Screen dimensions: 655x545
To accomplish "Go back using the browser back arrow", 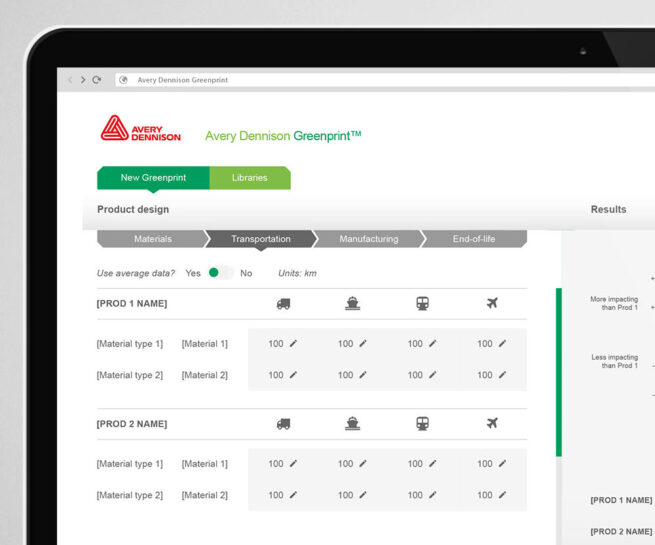I will click(x=70, y=80).
